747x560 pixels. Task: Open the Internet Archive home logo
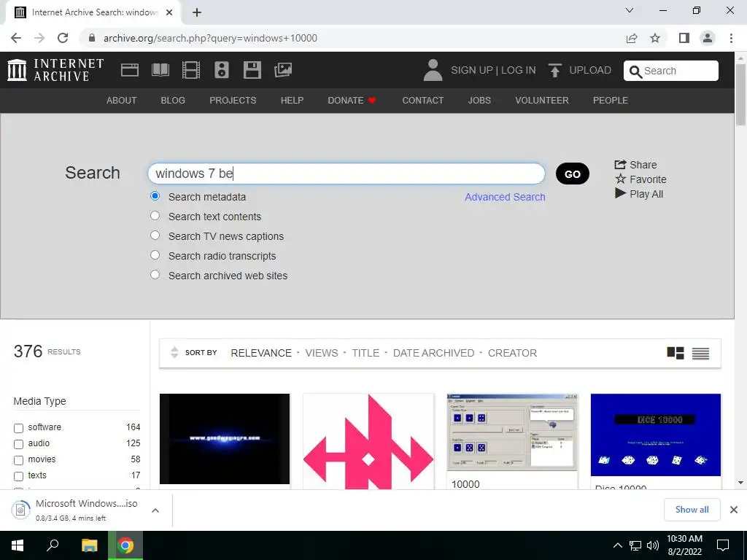(x=55, y=70)
